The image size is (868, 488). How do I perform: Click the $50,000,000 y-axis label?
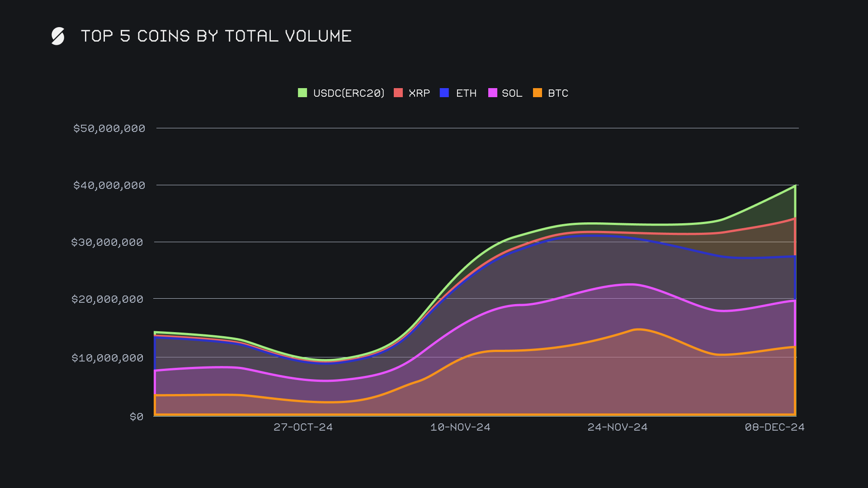109,128
